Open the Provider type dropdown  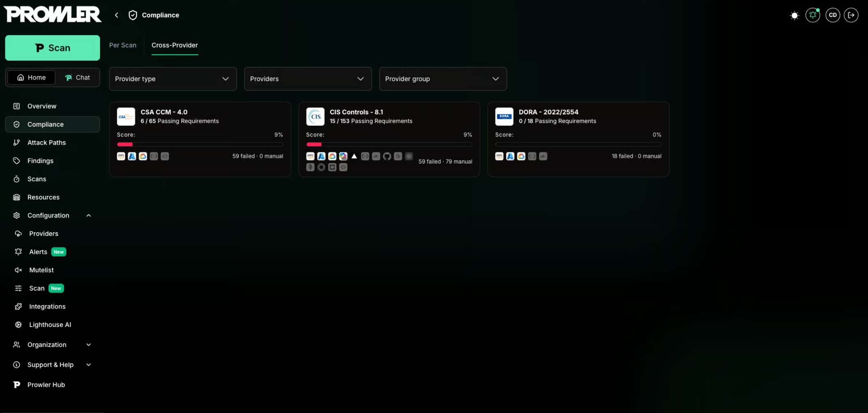173,79
